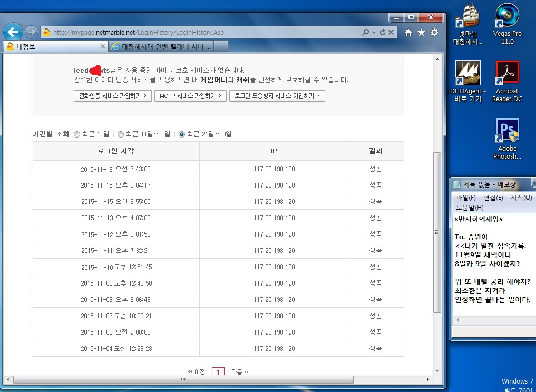536x392 pixels.
Task: Click the 다음 pagination link
Action: pos(239,372)
